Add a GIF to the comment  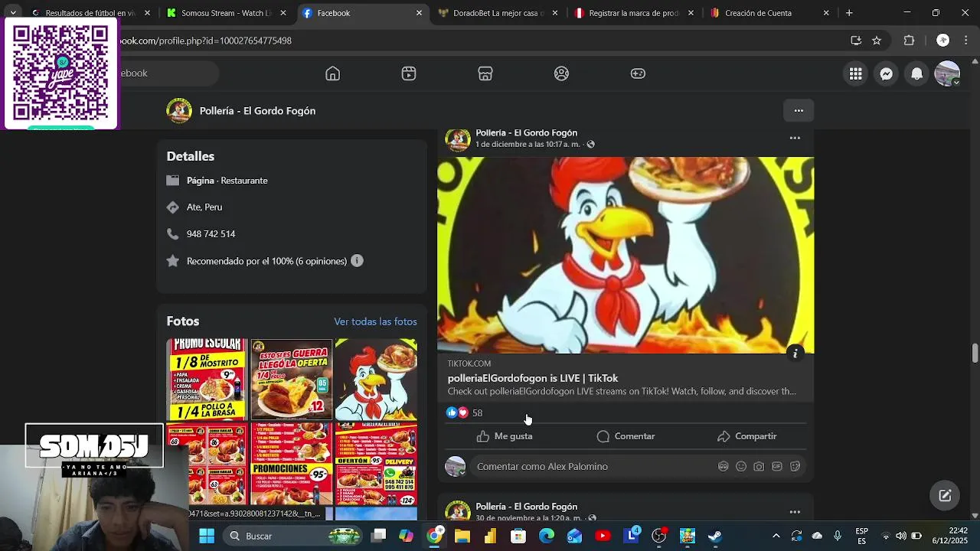coord(776,466)
